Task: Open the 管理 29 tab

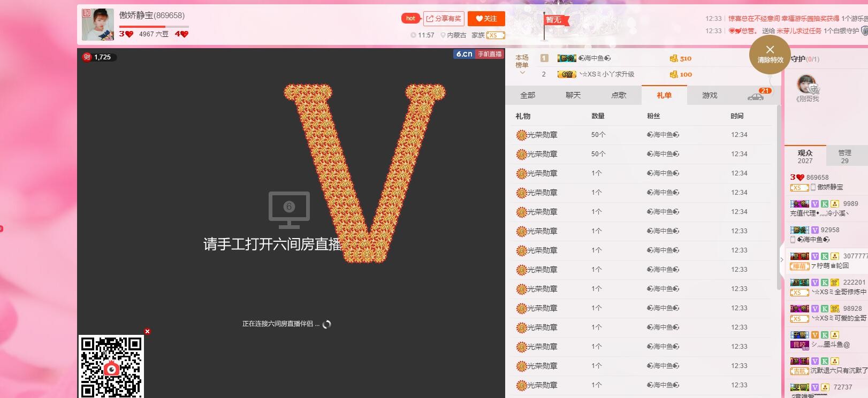Action: coord(844,156)
